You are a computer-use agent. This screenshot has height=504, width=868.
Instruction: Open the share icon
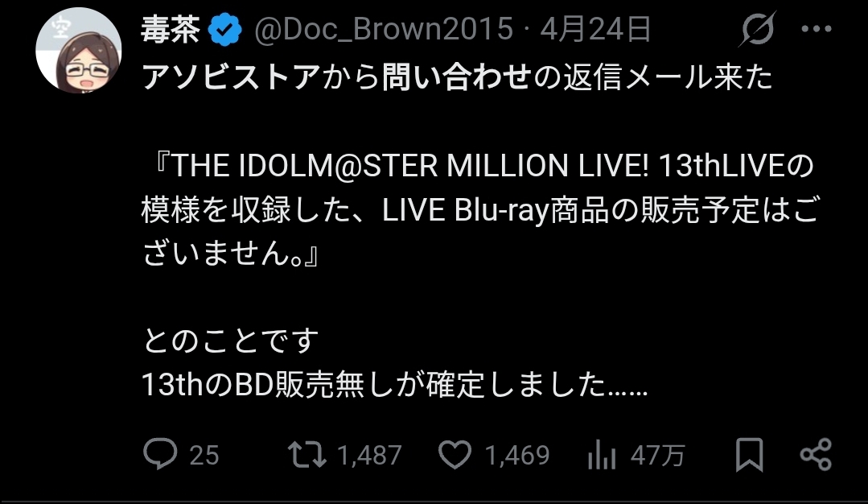816,455
